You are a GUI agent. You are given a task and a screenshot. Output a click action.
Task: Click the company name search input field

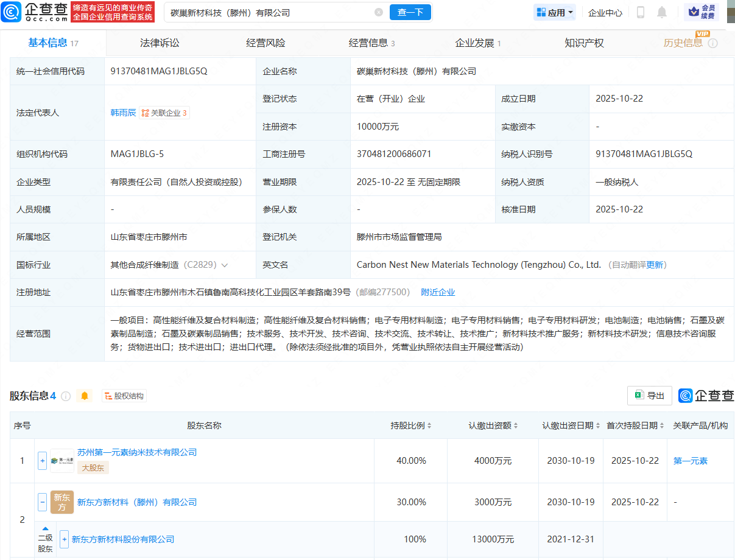point(268,12)
